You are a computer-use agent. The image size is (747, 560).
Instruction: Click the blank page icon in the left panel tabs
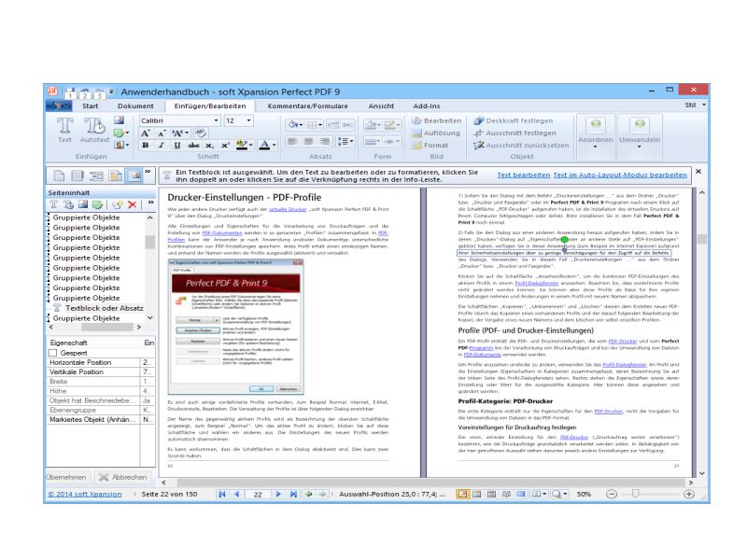pos(59,175)
